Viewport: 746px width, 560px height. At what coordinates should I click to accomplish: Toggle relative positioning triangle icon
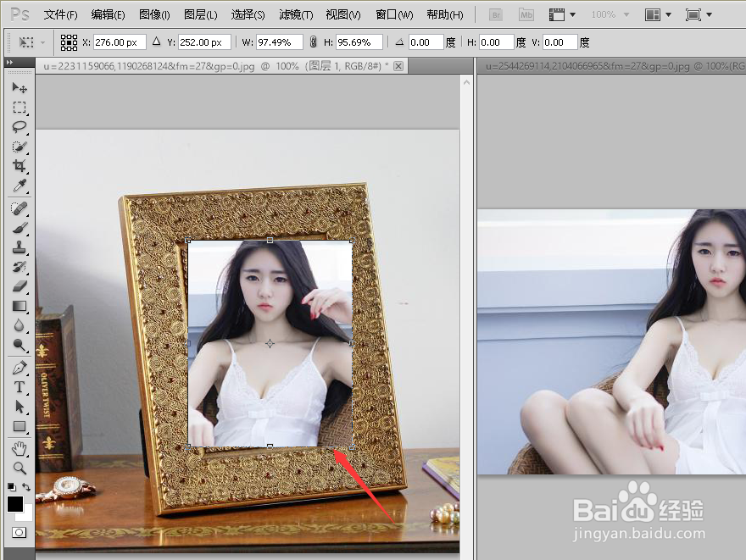156,42
